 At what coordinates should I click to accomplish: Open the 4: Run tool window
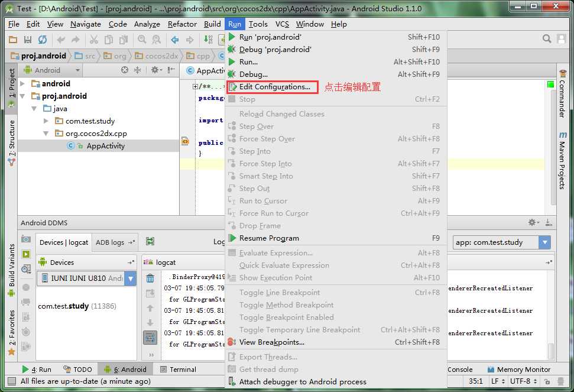pyautogui.click(x=37, y=370)
